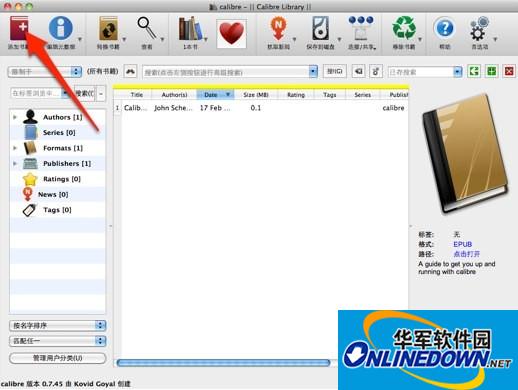Select the book row cell 'Calib...'
Viewport: 518px width, 390px height.
[136, 108]
